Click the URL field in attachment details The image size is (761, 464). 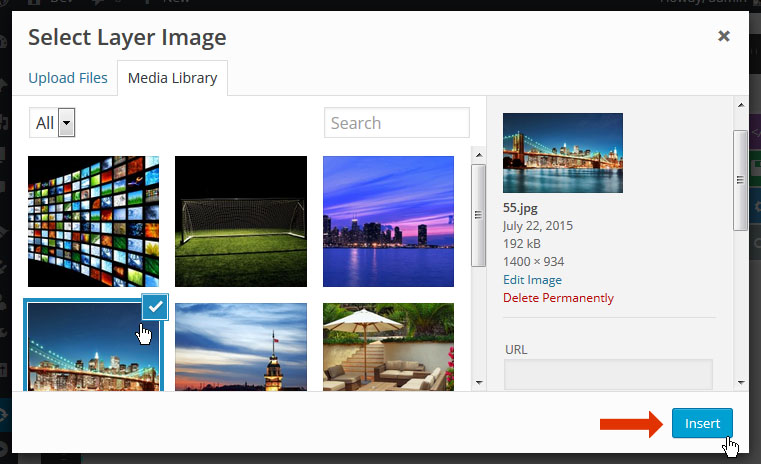[x=608, y=375]
